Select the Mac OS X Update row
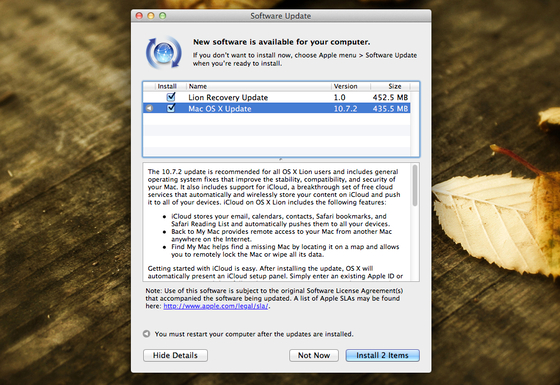 click(x=276, y=108)
